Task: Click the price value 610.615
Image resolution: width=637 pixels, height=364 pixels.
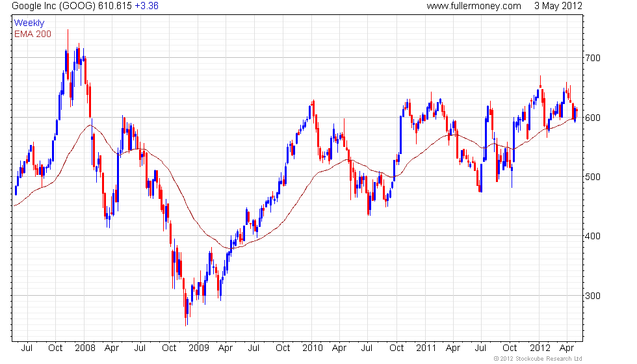Action: point(115,6)
